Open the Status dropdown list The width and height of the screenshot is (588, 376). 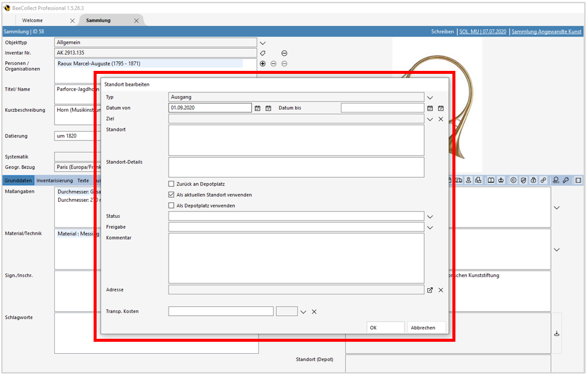pyautogui.click(x=430, y=216)
